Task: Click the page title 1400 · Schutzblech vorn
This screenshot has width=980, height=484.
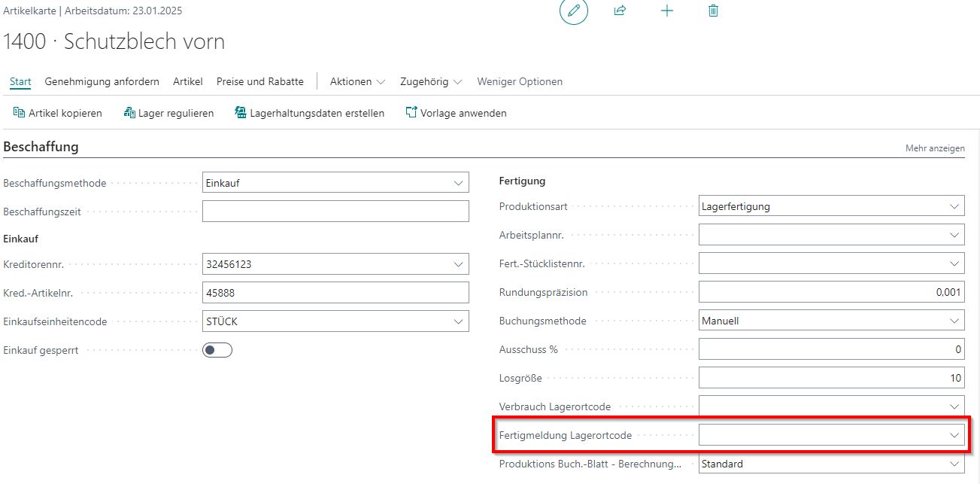Action: pos(114,41)
